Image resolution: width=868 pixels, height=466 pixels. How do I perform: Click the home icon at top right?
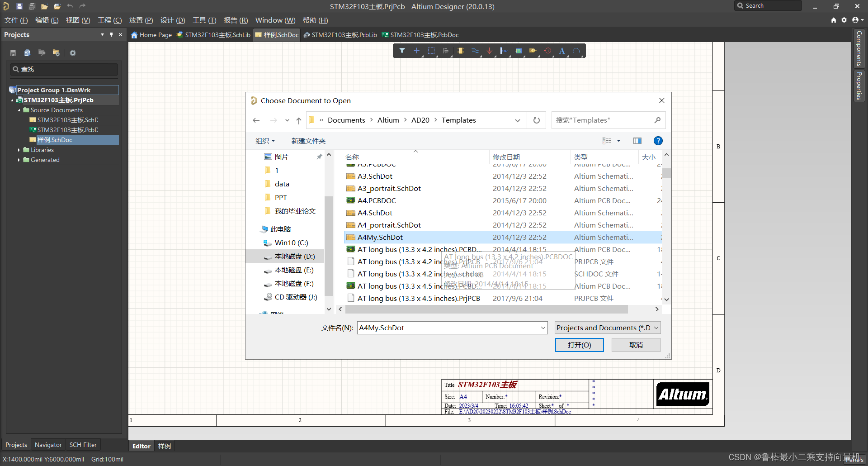click(x=834, y=20)
